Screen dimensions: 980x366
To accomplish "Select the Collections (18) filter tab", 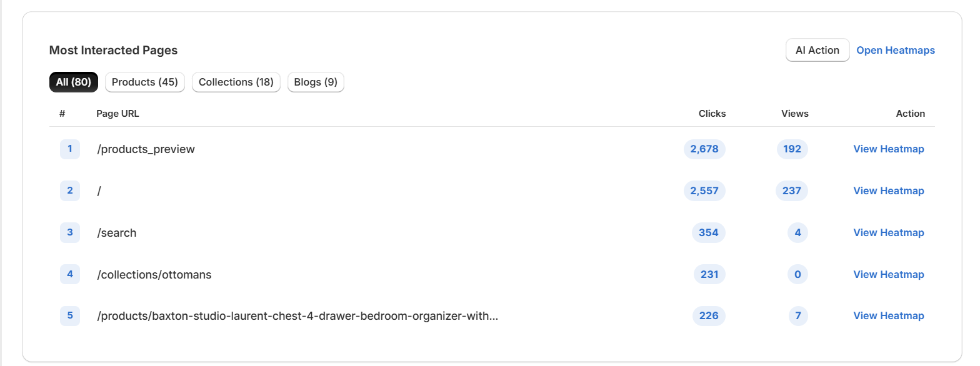I will point(236,82).
